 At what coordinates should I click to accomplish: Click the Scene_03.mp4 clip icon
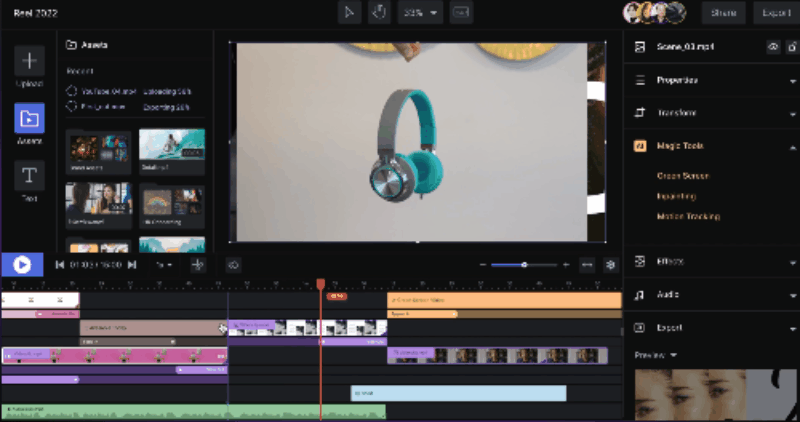pos(640,47)
